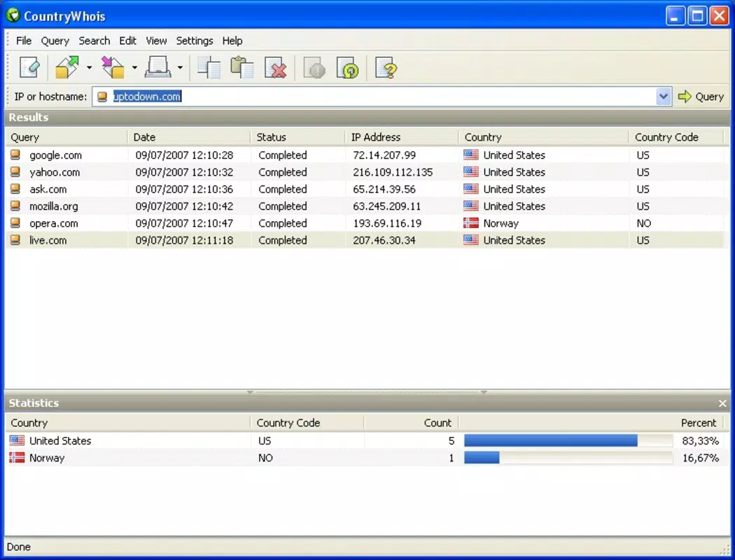This screenshot has width=735, height=560.
Task: Click the google.com row's host icon
Action: click(x=15, y=155)
